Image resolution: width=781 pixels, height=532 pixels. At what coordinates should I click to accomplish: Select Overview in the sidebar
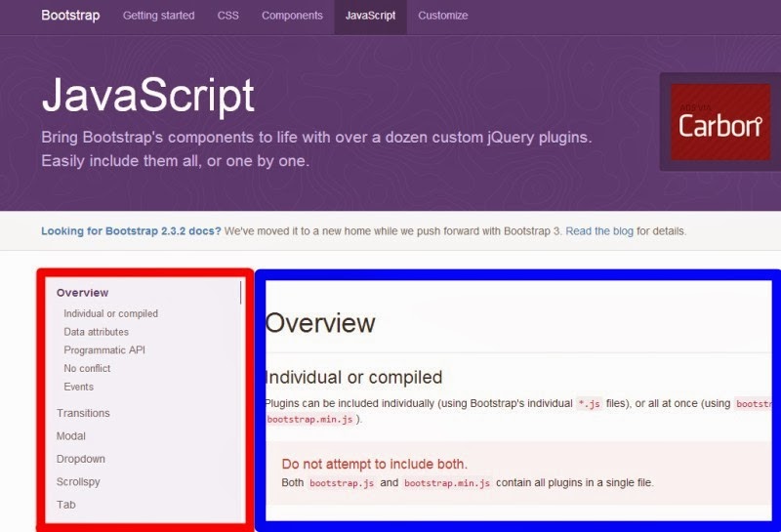[x=82, y=293]
